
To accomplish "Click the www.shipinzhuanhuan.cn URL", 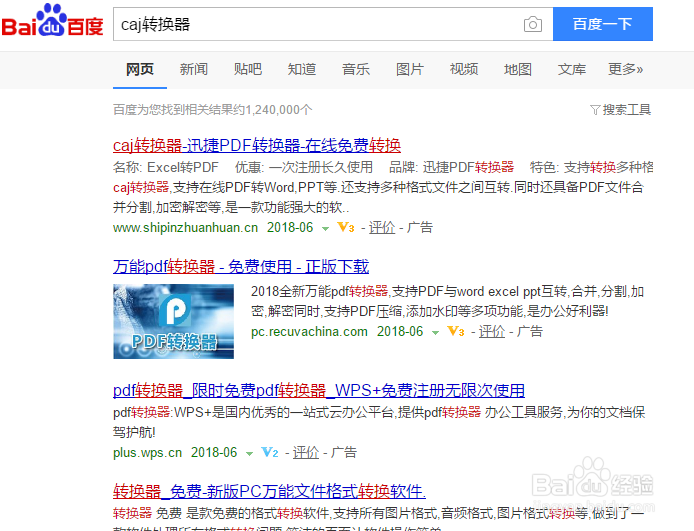I will pos(185,227).
